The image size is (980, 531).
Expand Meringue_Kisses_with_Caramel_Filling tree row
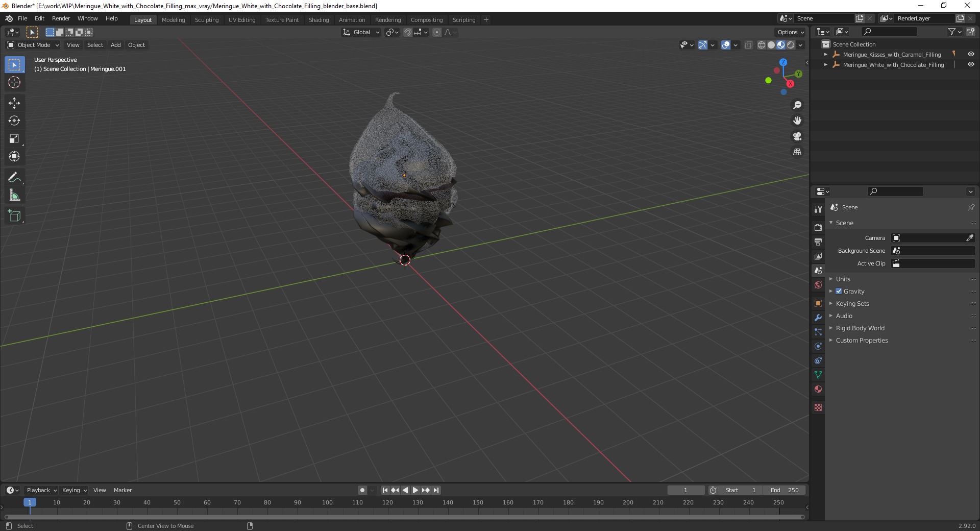click(x=826, y=55)
